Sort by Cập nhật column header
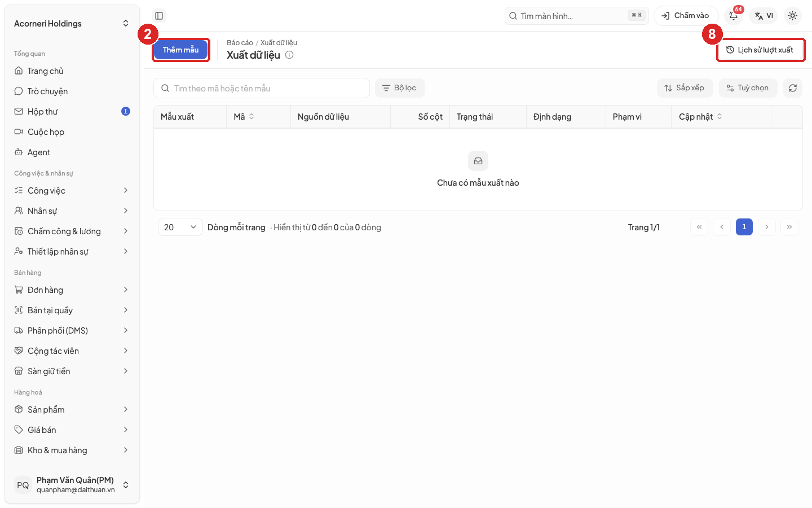812x508 pixels. tap(700, 117)
